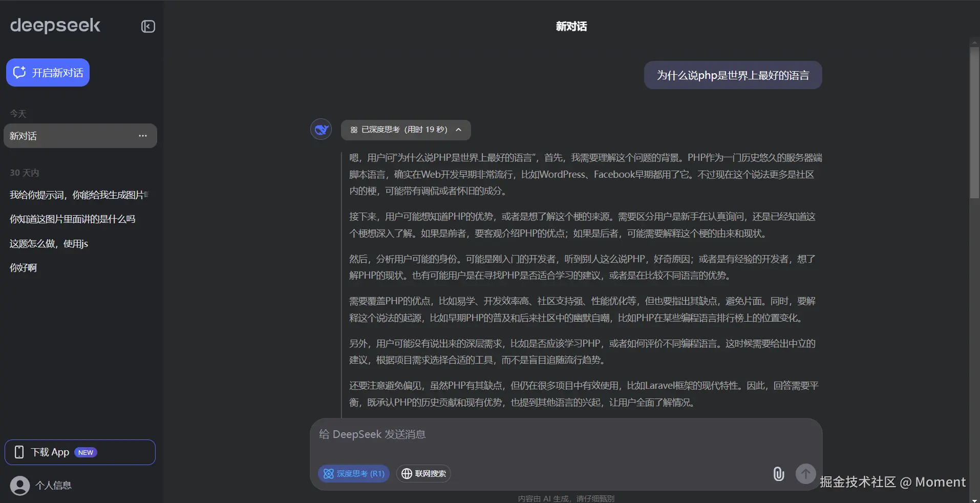Click the user message bubble about php
This screenshot has height=503, width=980.
click(x=733, y=75)
